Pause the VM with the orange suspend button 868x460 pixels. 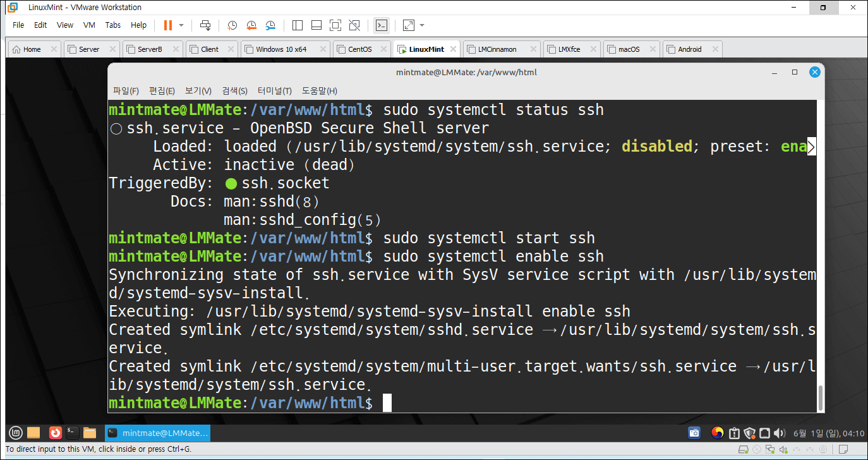click(x=168, y=25)
